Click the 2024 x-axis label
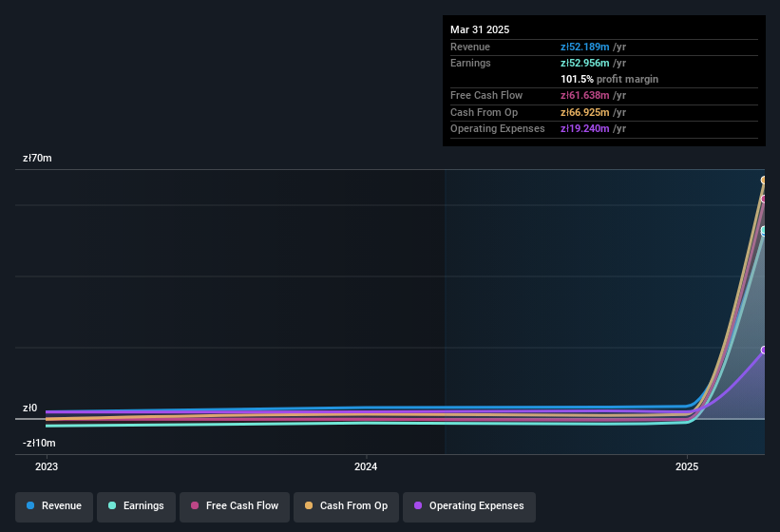780x532 pixels. tap(366, 466)
